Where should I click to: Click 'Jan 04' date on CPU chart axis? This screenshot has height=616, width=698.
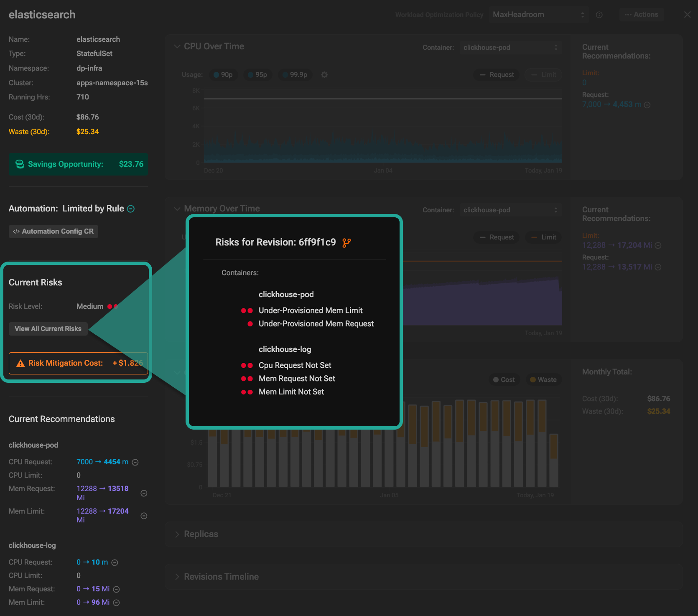[383, 171]
